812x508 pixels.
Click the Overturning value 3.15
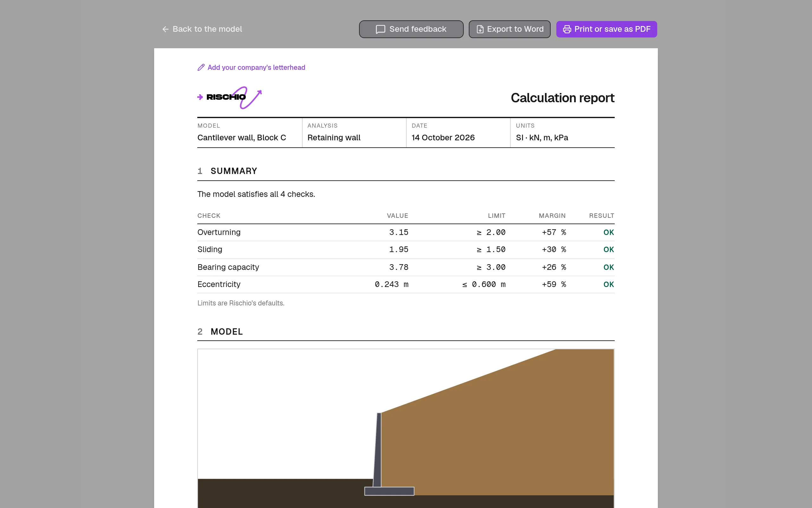tap(399, 232)
